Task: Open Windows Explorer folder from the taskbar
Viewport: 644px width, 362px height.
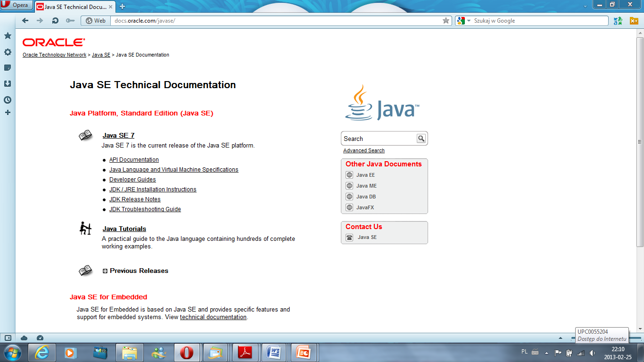Action: pyautogui.click(x=129, y=352)
